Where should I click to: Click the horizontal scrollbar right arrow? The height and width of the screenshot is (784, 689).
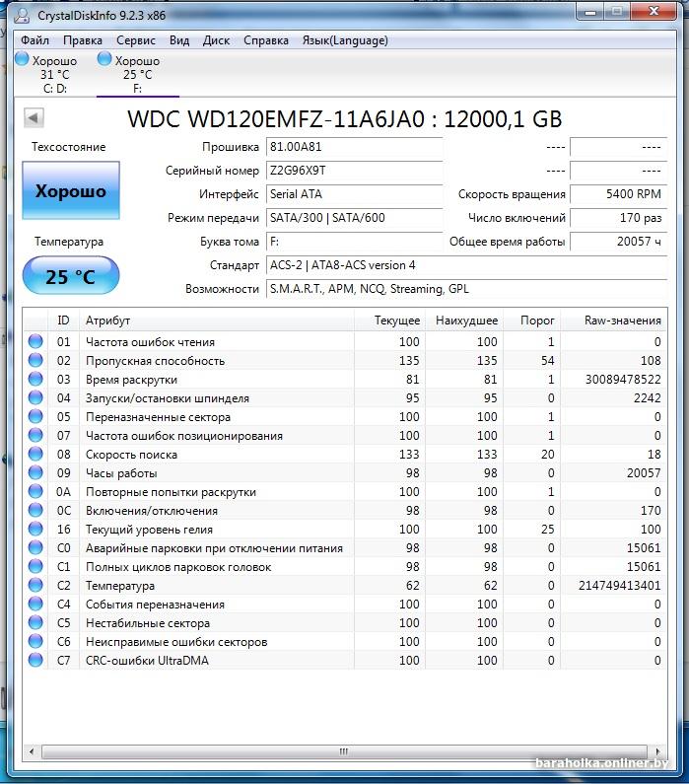coord(657,751)
